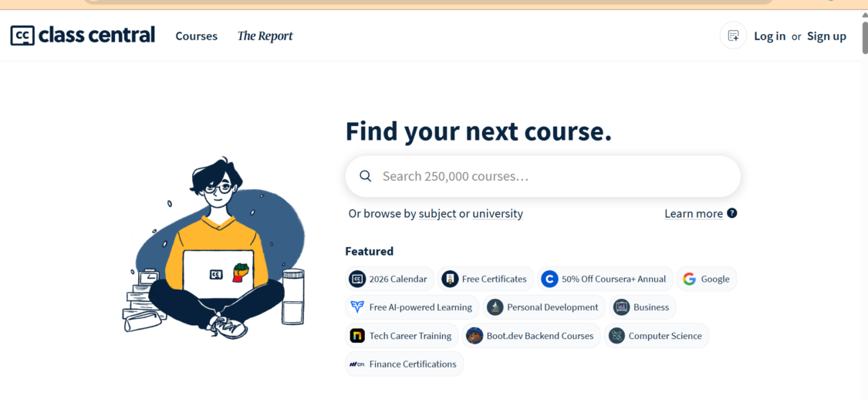Open the Google featured label
This screenshot has height=400, width=868.
pyautogui.click(x=715, y=279)
